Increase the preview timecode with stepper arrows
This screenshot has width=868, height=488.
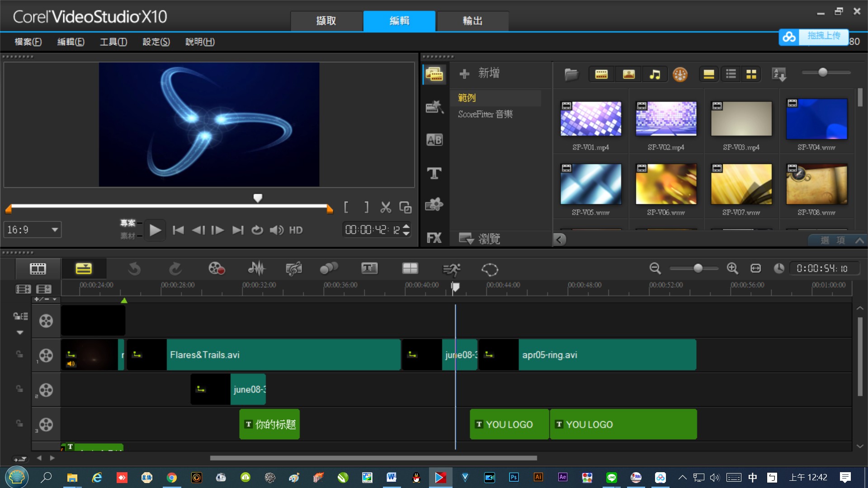(406, 227)
